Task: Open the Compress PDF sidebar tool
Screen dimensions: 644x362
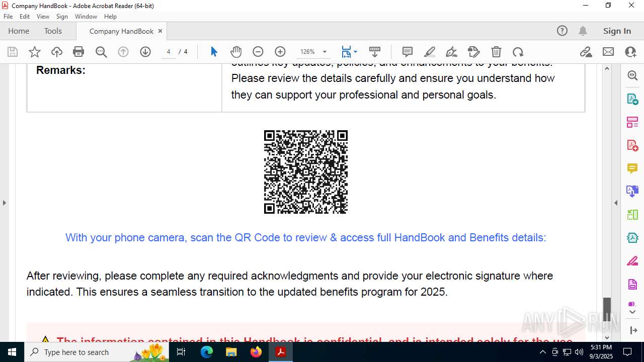Action: [x=632, y=238]
